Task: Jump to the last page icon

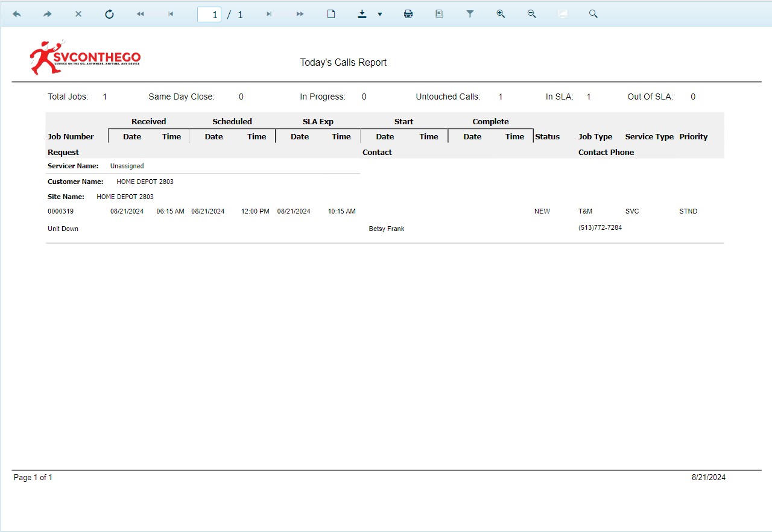Action: click(x=300, y=14)
